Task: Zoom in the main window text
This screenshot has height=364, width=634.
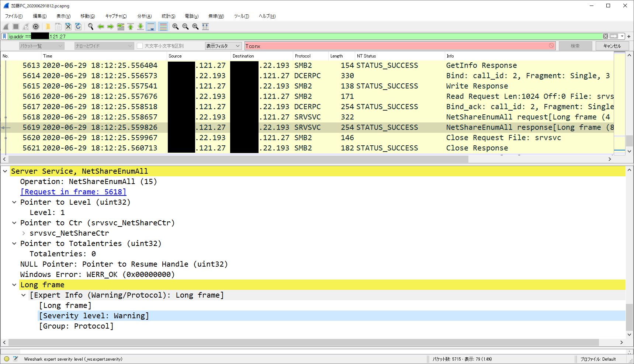Action: [176, 27]
